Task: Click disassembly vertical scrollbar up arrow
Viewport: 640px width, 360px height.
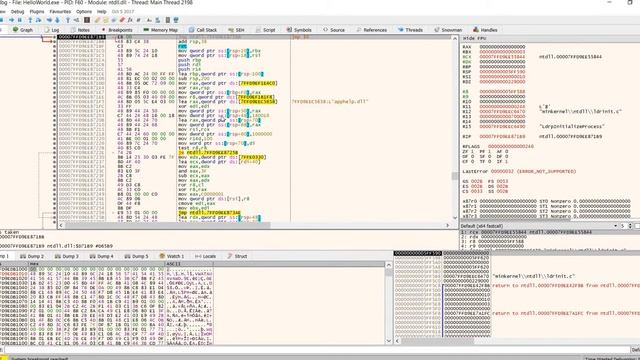Action: [x=455, y=38]
